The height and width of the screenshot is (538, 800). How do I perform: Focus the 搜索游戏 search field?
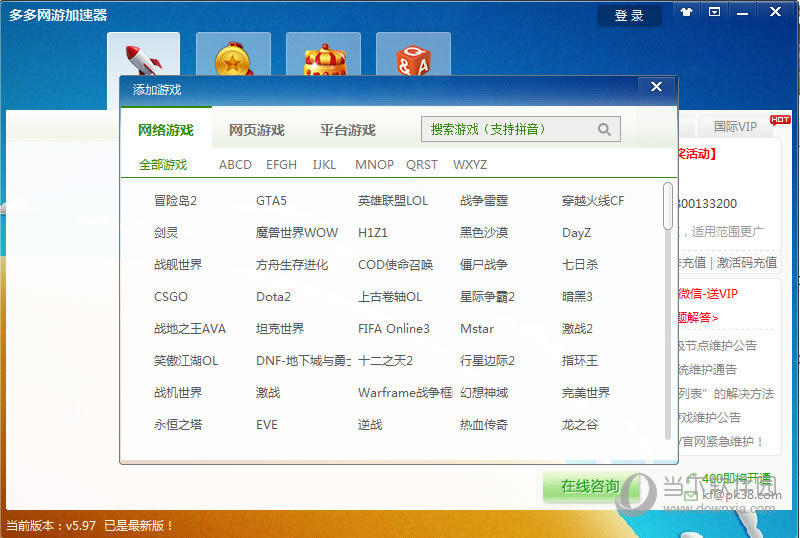(520, 129)
